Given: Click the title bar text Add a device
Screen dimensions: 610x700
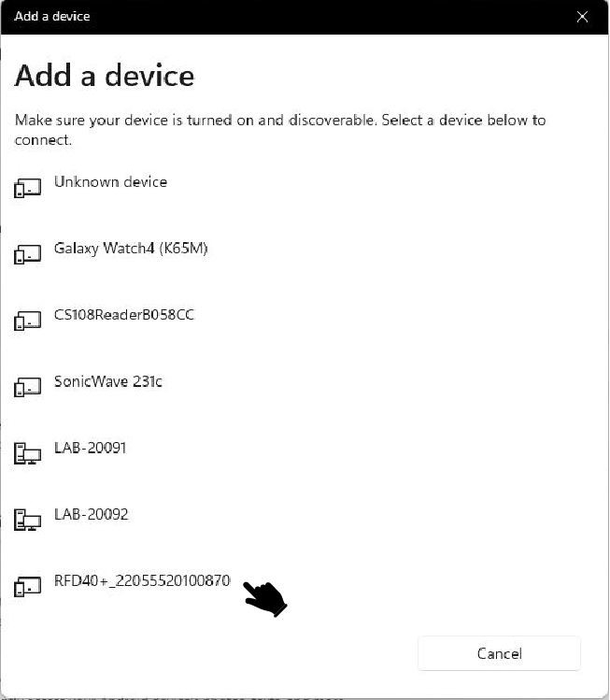Looking at the screenshot, I should click(52, 17).
